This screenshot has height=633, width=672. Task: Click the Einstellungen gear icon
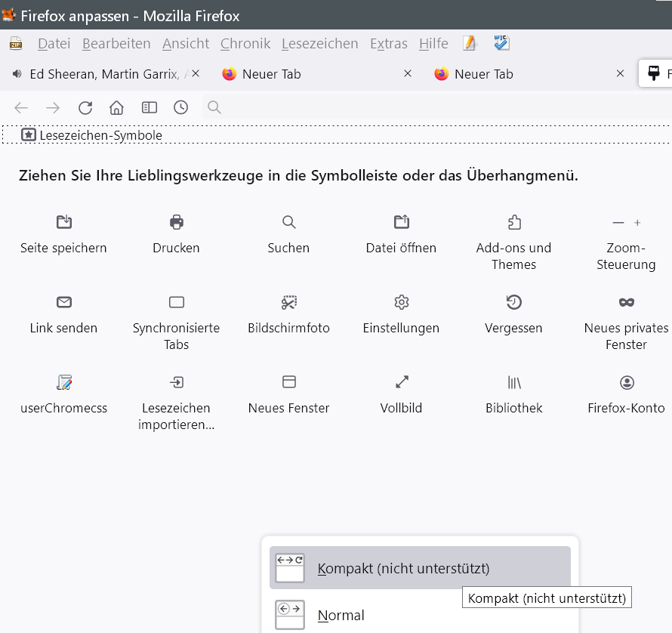(401, 302)
